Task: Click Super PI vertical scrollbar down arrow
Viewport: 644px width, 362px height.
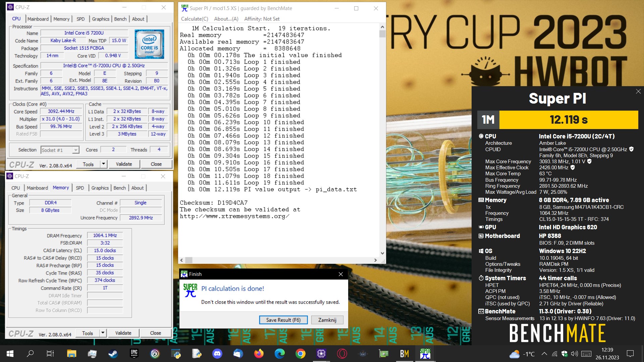Action: (382, 253)
